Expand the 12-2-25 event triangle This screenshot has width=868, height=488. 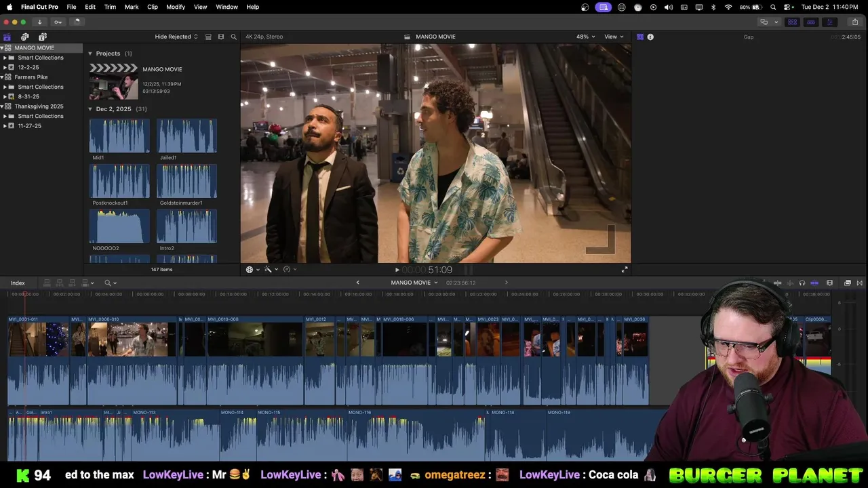click(5, 67)
